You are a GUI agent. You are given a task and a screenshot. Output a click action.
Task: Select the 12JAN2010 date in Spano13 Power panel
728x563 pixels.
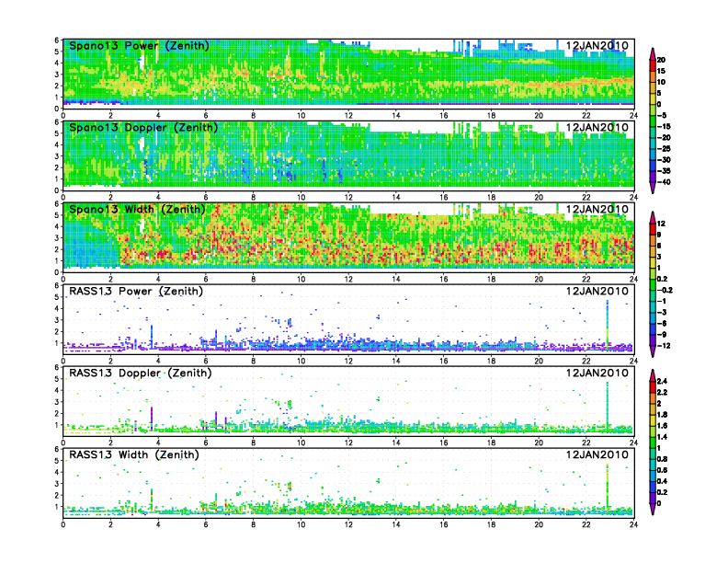[x=597, y=45]
